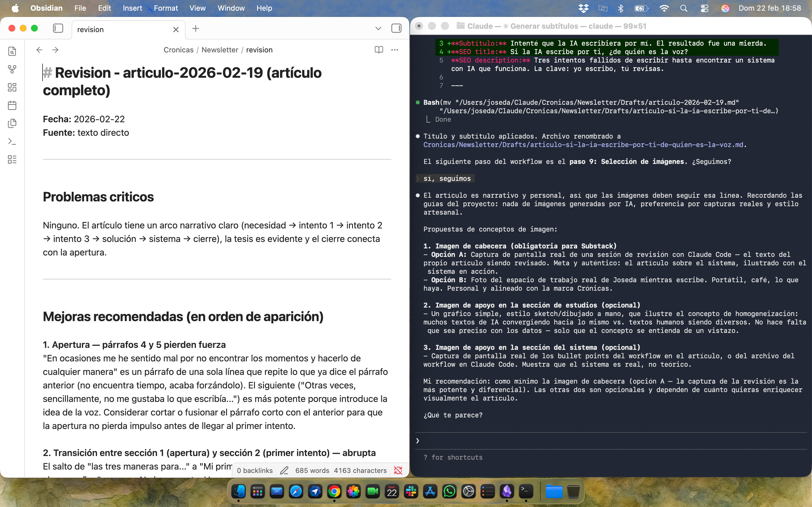
Task: Click the Newsletter breadcrumb link
Action: tap(219, 50)
